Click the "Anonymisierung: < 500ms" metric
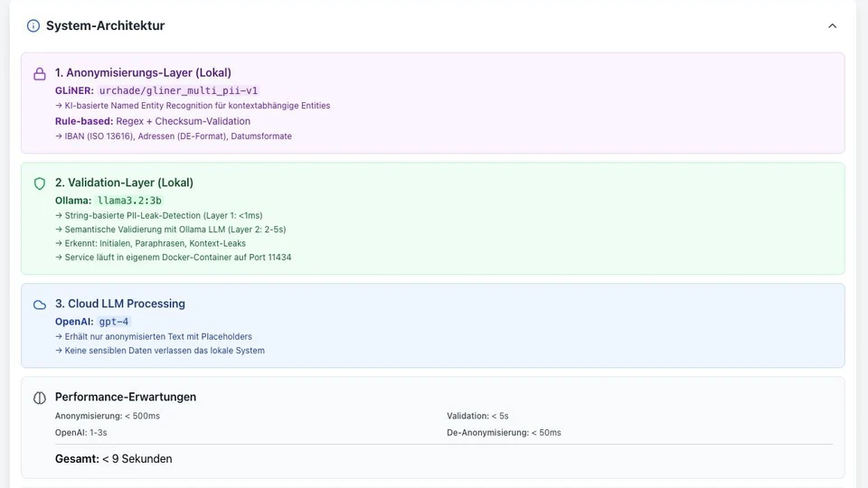Image resolution: width=868 pixels, height=488 pixels. coord(108,416)
